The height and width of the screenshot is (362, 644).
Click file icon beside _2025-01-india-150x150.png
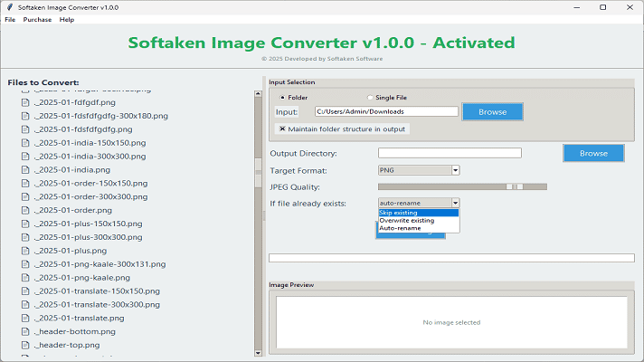25,143
